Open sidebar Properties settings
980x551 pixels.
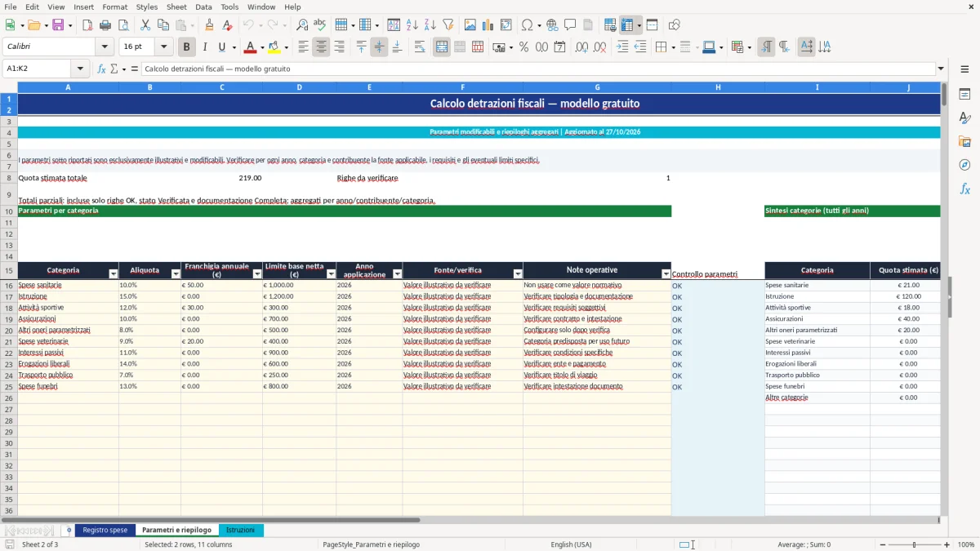coord(964,94)
